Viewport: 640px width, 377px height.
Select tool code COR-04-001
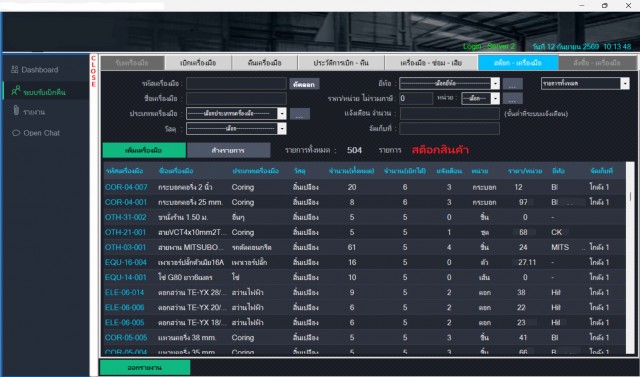(126, 202)
